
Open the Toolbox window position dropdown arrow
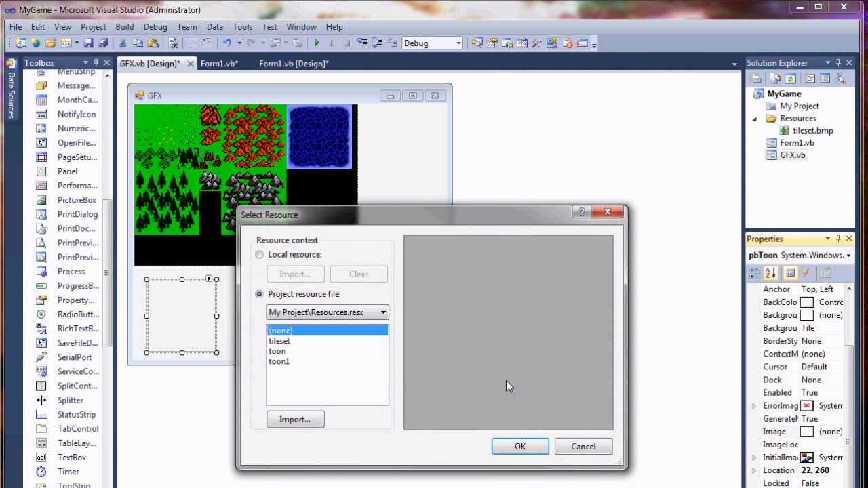pyautogui.click(x=85, y=63)
